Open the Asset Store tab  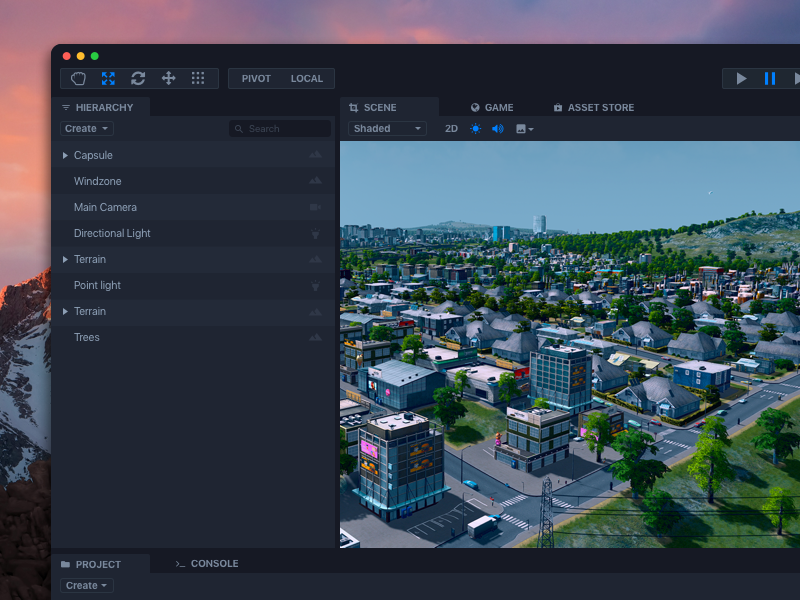coord(594,107)
